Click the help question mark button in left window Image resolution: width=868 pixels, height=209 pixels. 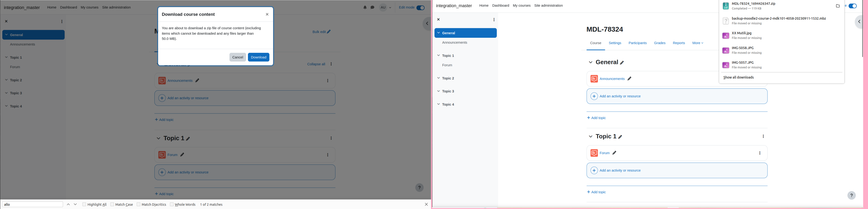pyautogui.click(x=419, y=188)
